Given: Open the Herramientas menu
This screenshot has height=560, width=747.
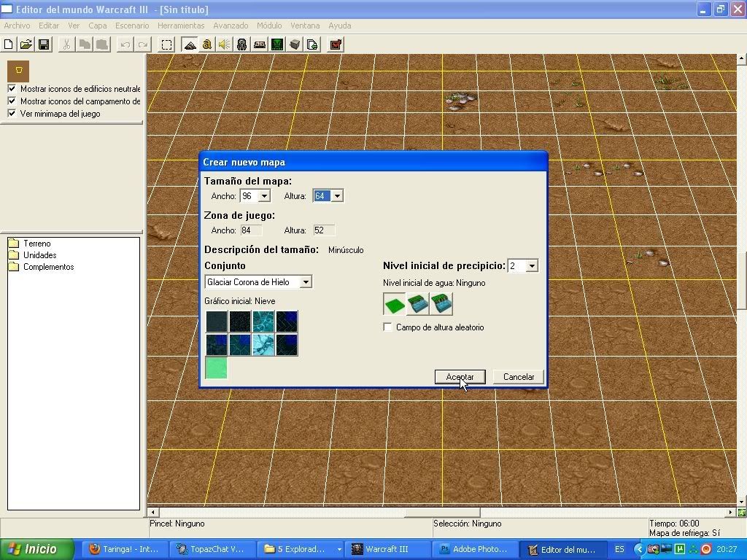Looking at the screenshot, I should point(181,26).
